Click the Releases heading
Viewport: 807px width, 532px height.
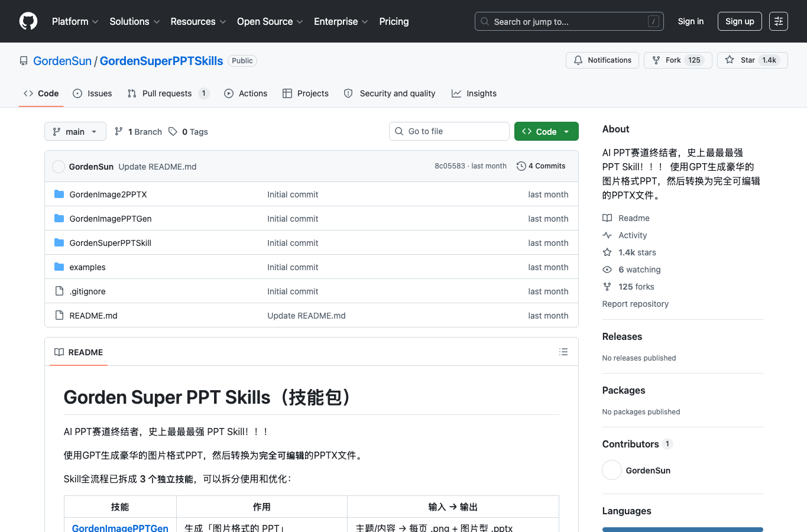coord(622,336)
